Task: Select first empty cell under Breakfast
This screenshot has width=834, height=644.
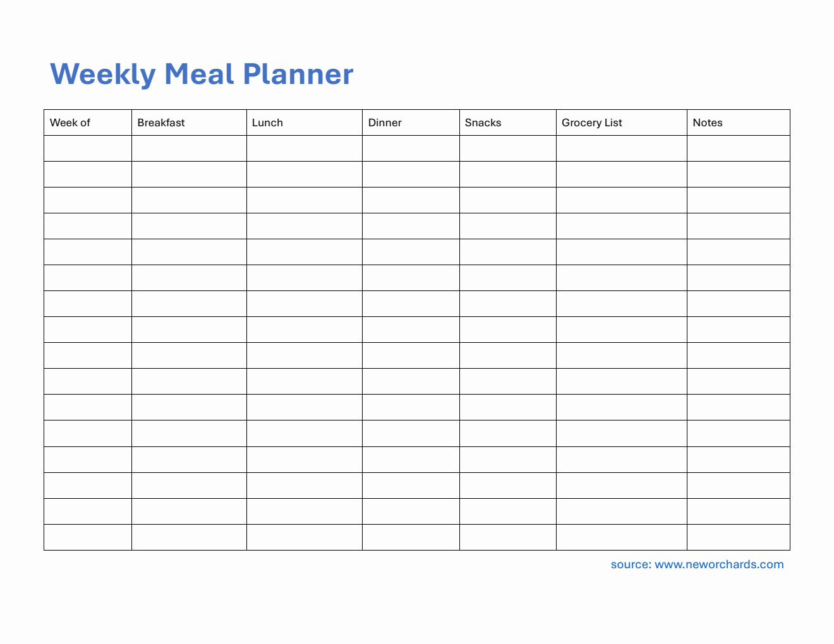Action: pos(189,148)
